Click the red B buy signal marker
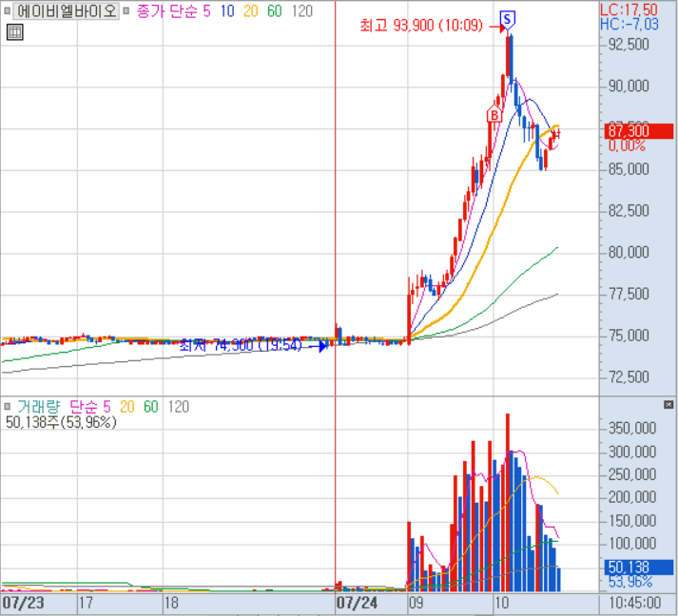 click(x=494, y=115)
